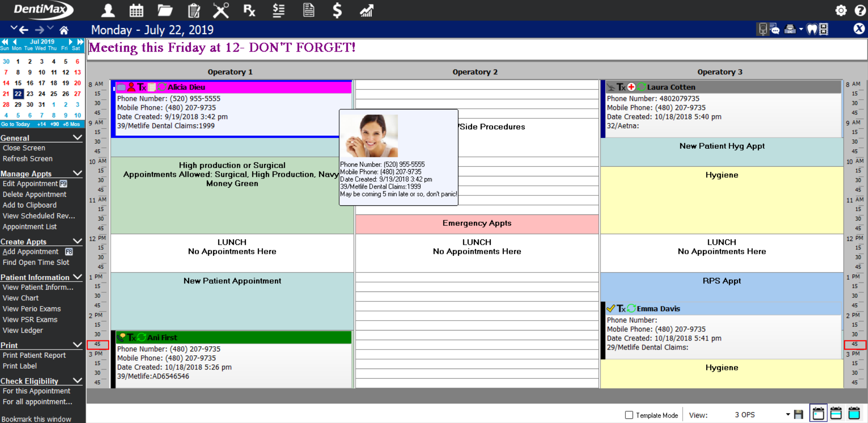Click Go to Today link
The width and height of the screenshot is (868, 423).
pyautogui.click(x=15, y=124)
